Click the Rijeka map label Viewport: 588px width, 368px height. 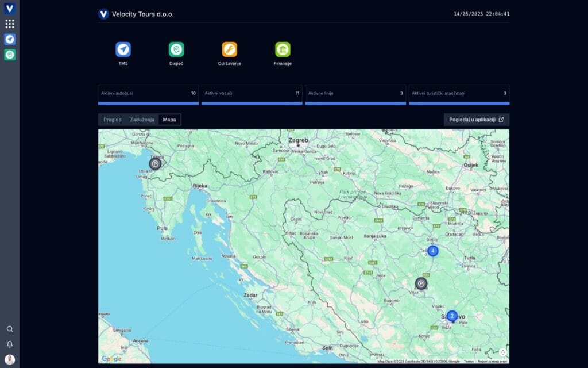click(x=200, y=186)
